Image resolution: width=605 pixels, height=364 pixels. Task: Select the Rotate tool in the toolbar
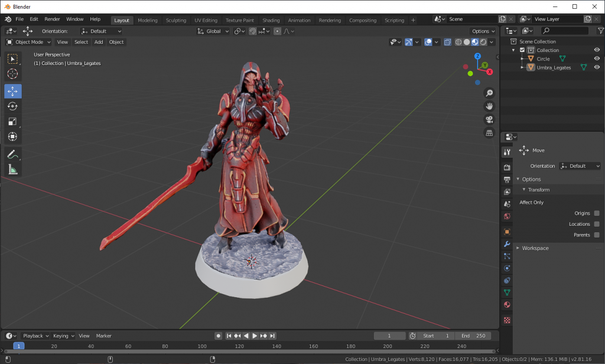[x=12, y=105]
